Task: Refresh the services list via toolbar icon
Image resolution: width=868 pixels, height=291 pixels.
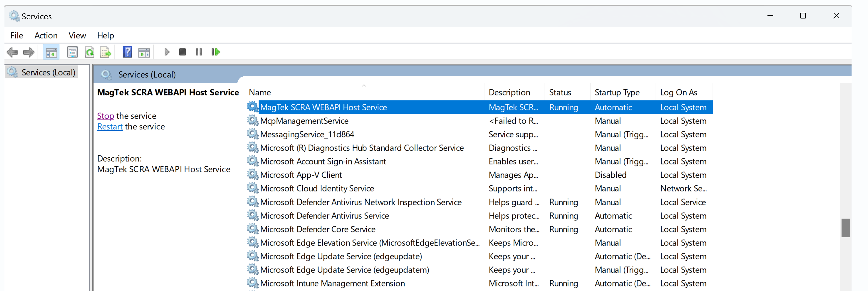Action: click(x=89, y=52)
